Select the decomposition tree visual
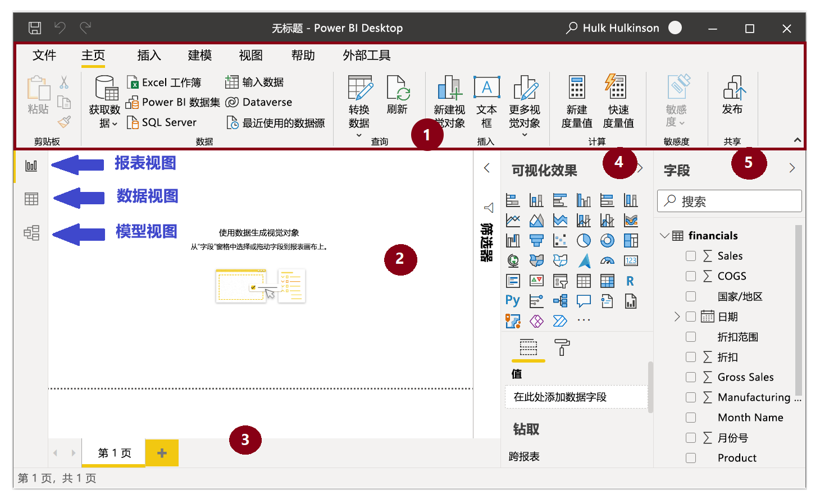 (560, 301)
